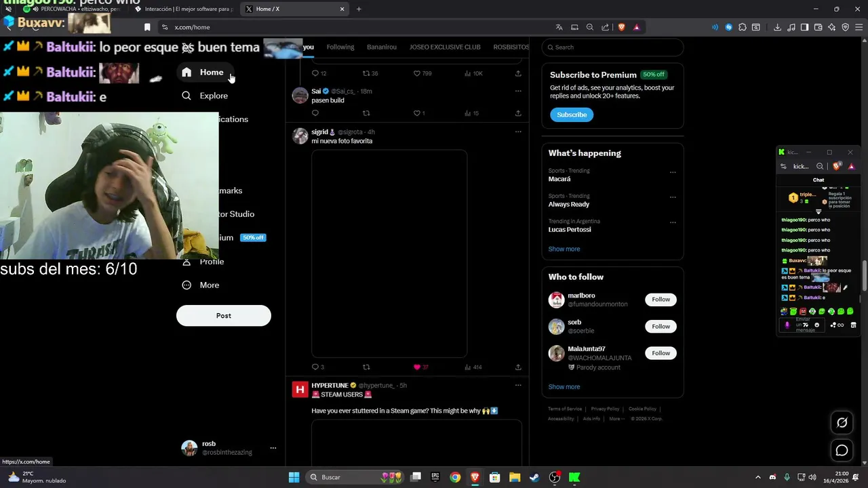The height and width of the screenshot is (488, 868).
Task: Switch to the Following timeline tab
Action: pyautogui.click(x=340, y=47)
